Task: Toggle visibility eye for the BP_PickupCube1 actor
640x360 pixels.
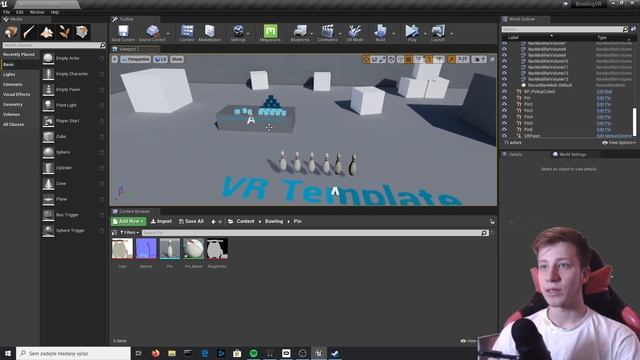Action: click(x=504, y=91)
